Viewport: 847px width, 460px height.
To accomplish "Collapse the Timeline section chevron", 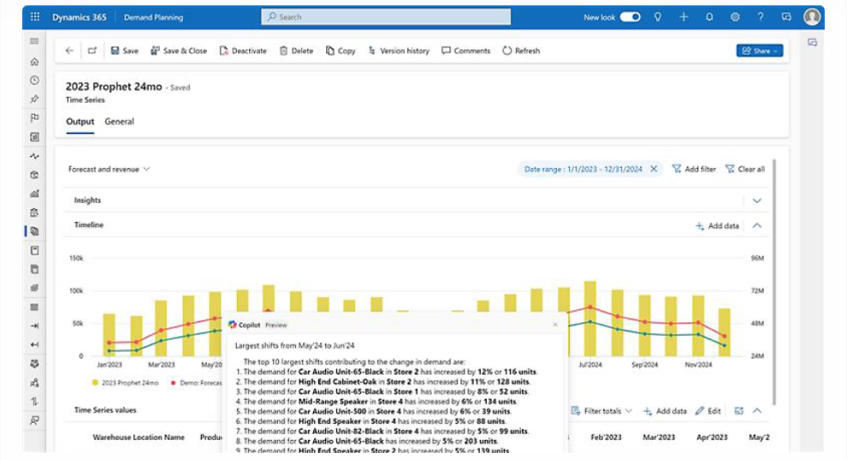I will coord(757,226).
